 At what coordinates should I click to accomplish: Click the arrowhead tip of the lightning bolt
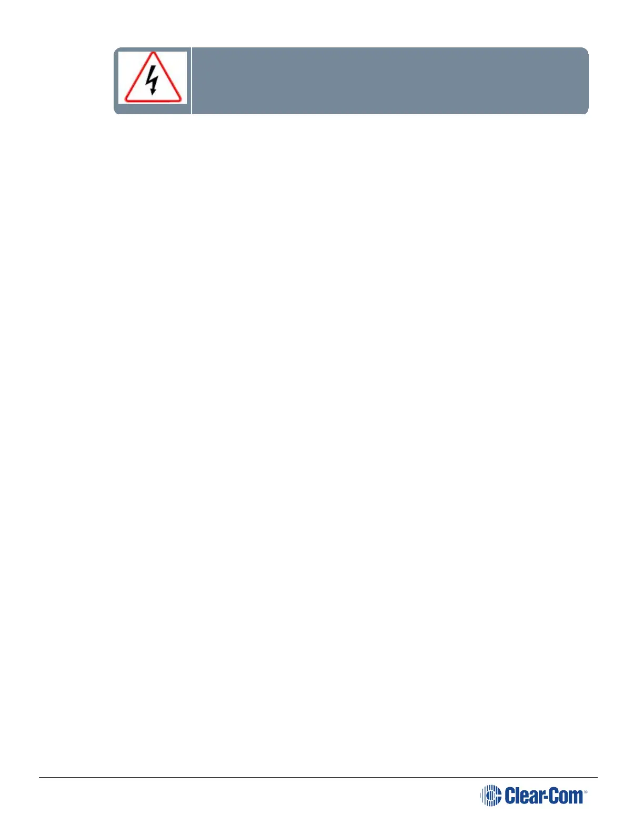(152, 92)
